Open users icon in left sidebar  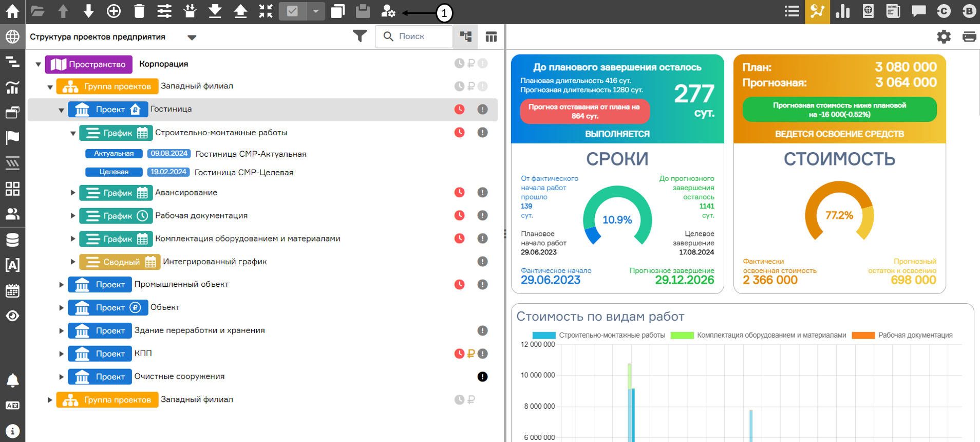12,214
